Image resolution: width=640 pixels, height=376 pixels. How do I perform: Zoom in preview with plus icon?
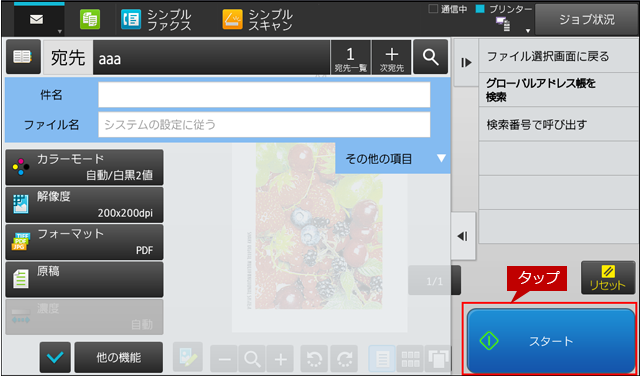(280, 359)
